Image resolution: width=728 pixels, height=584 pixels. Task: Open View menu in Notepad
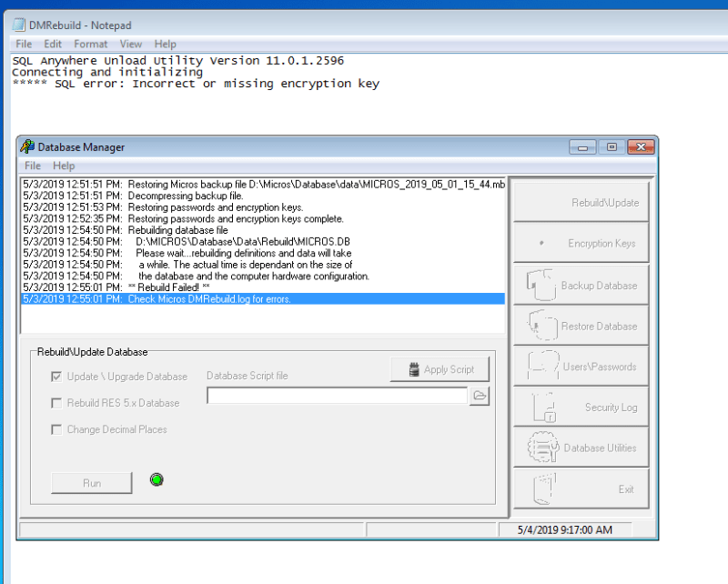coord(131,44)
